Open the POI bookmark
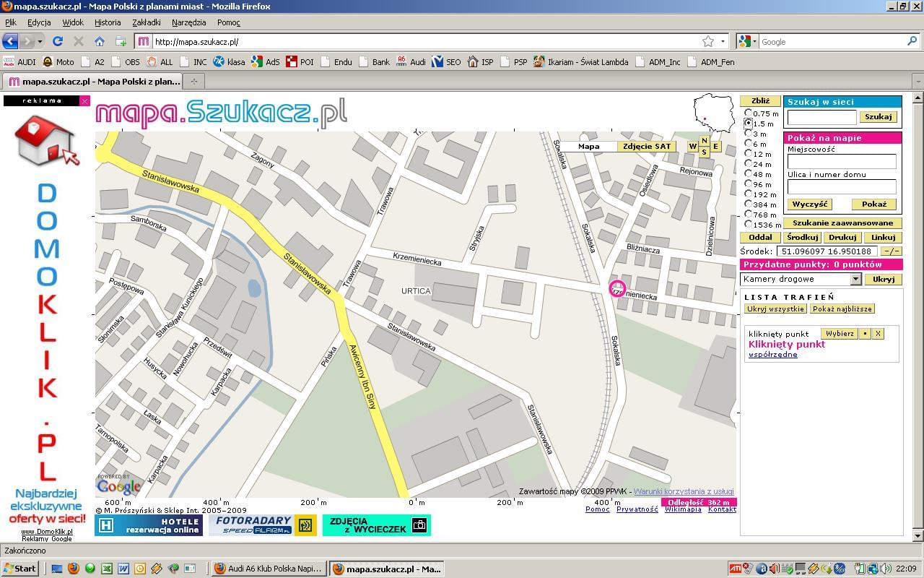 coord(300,62)
